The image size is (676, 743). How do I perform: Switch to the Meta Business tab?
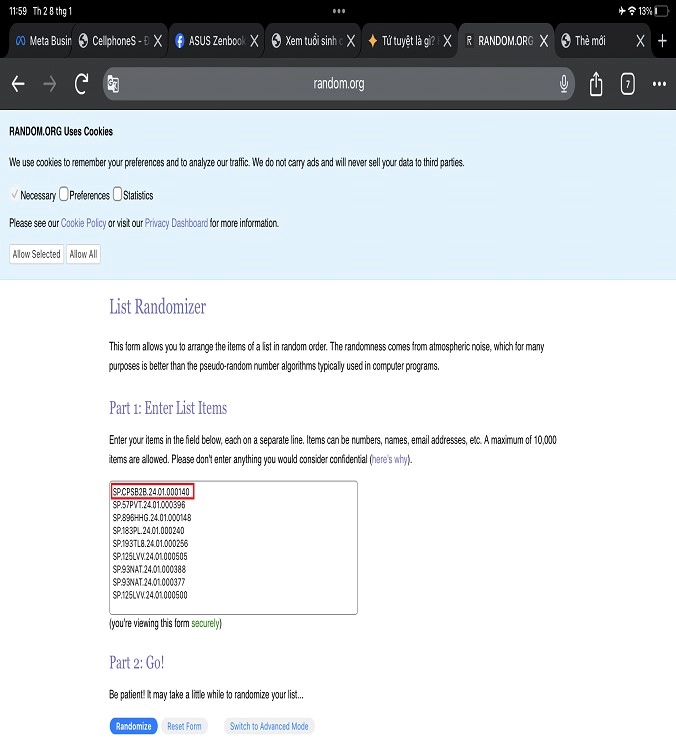click(x=38, y=41)
